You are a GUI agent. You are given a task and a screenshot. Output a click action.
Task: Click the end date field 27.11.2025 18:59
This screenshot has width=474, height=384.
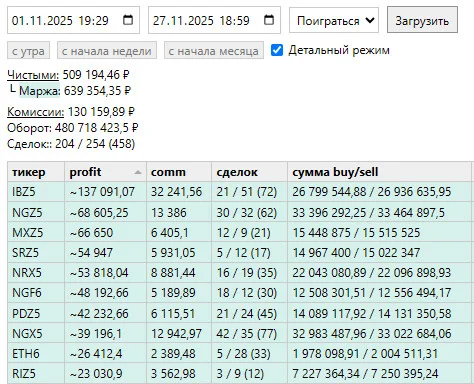tap(214, 20)
